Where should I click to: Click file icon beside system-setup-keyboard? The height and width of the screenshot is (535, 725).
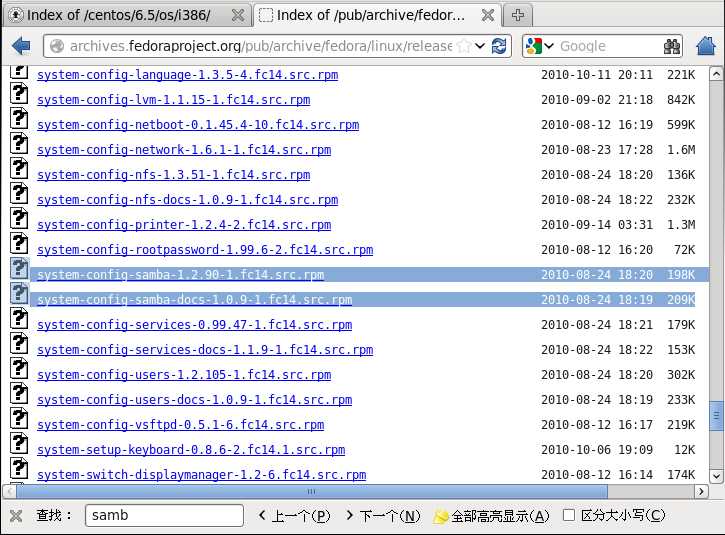(19, 443)
